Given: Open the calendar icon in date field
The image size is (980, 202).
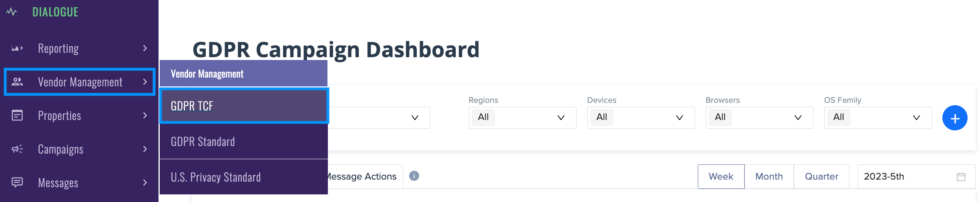Looking at the screenshot, I should [x=961, y=177].
